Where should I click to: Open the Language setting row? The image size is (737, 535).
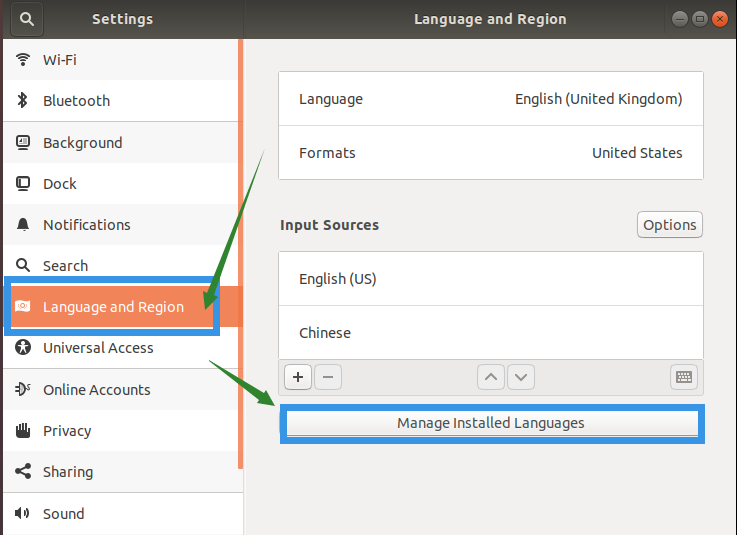(490, 99)
